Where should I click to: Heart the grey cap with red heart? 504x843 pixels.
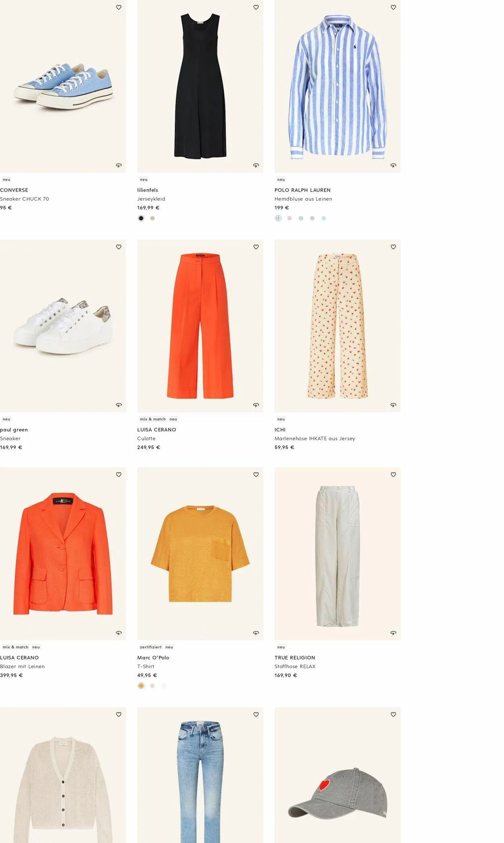click(393, 714)
